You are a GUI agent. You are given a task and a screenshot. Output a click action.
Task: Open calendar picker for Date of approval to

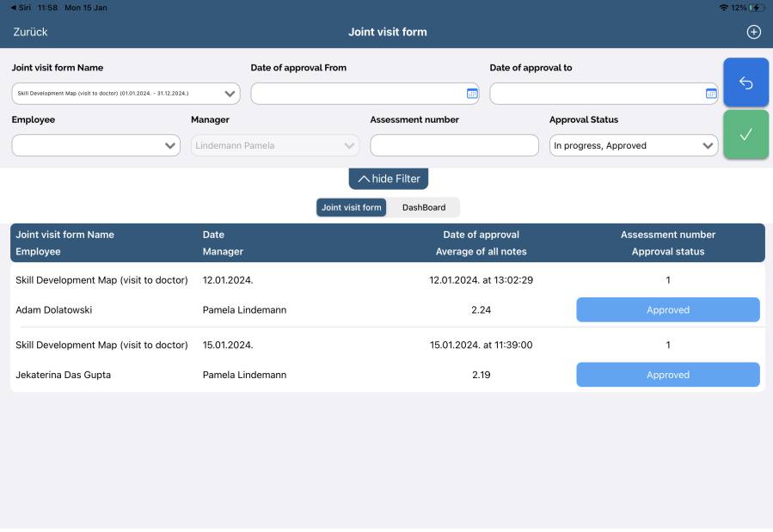click(x=711, y=94)
